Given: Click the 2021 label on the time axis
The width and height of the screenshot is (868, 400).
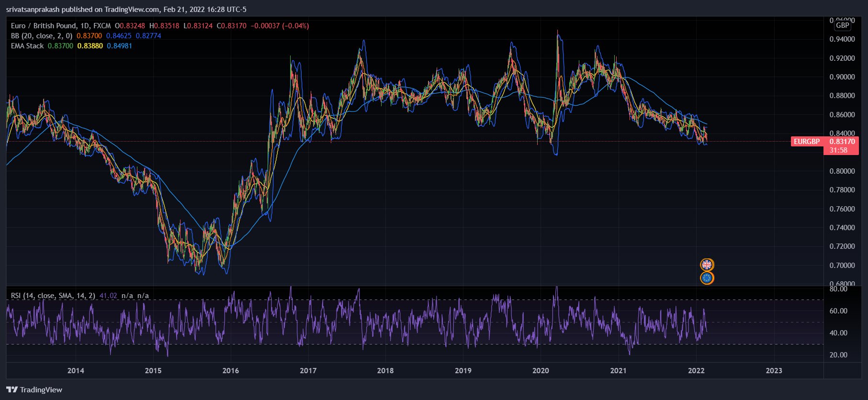Looking at the screenshot, I should click(x=618, y=371).
